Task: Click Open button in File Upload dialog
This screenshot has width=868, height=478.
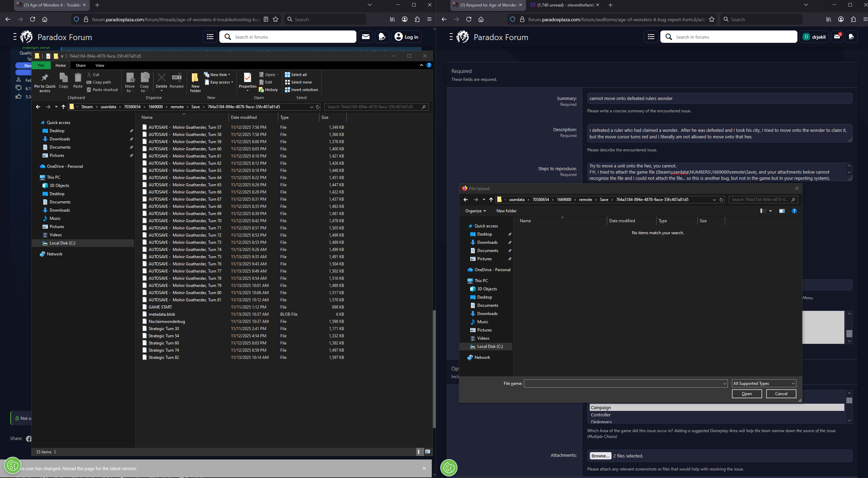Action: [747, 394]
